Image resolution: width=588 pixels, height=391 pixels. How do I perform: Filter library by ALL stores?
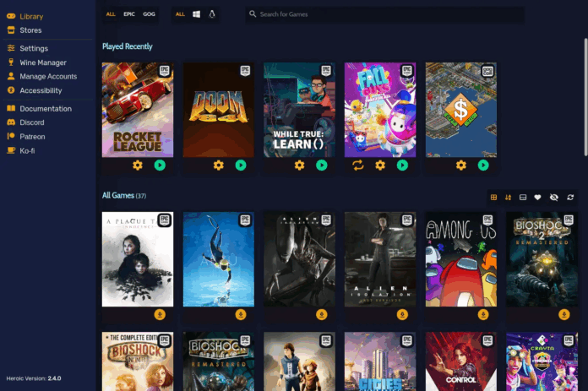[x=111, y=14]
